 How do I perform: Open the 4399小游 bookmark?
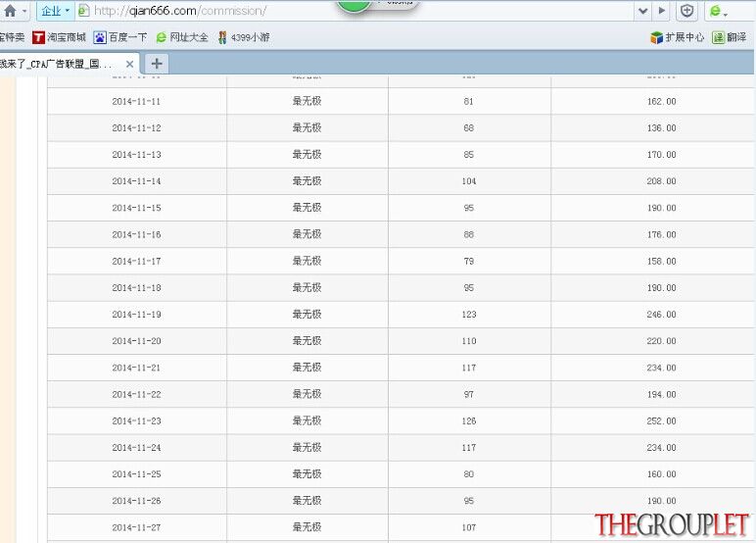pos(244,37)
